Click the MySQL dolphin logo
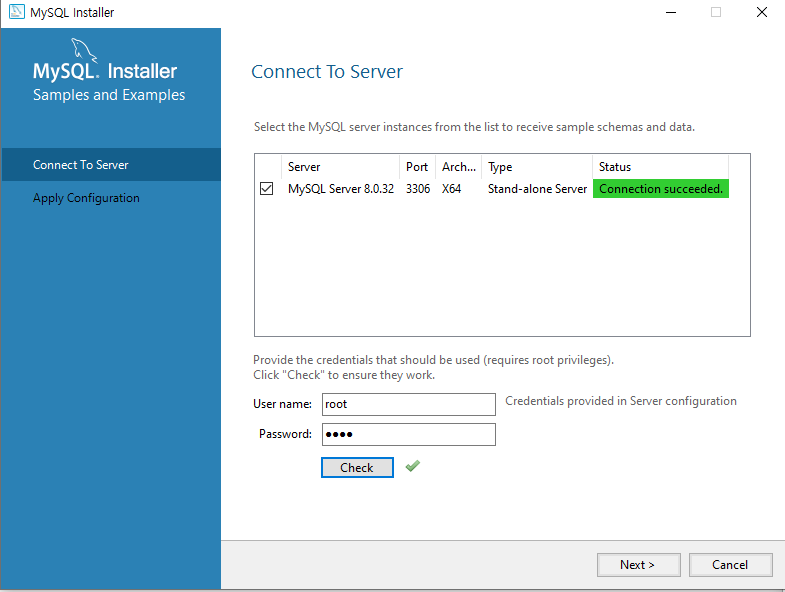Image resolution: width=785 pixels, height=592 pixels. point(84,50)
